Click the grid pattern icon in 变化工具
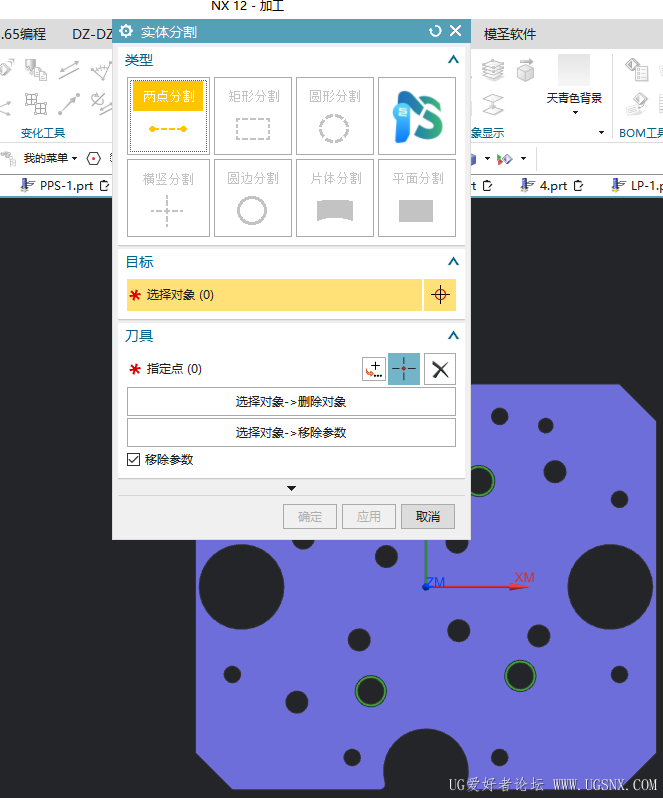 [36, 104]
